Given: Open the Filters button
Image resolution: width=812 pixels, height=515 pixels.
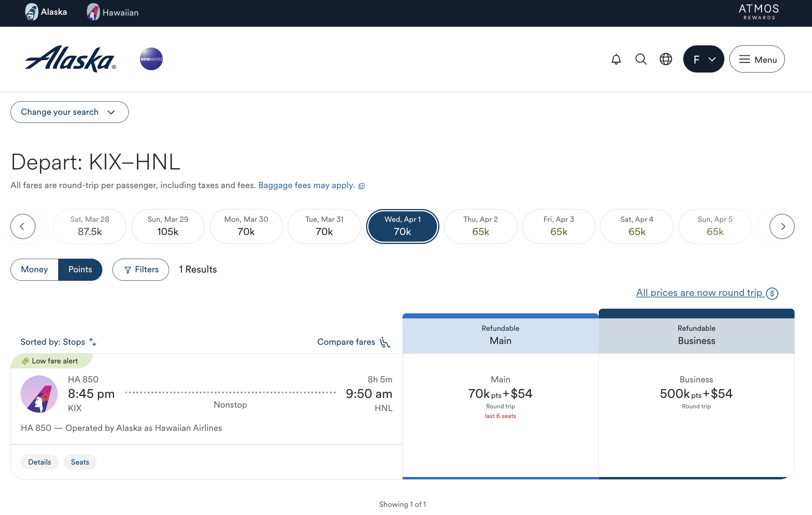Looking at the screenshot, I should (141, 270).
